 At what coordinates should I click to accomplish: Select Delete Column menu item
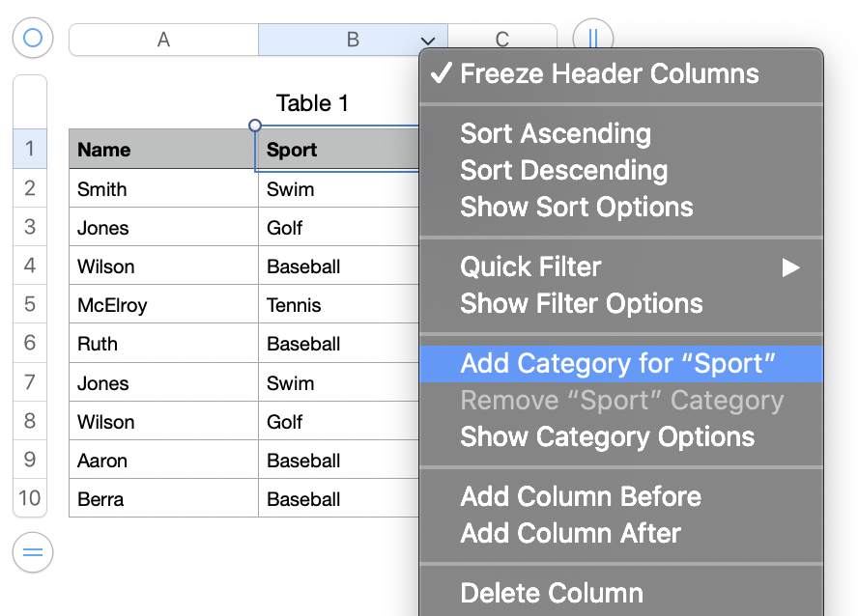[552, 593]
